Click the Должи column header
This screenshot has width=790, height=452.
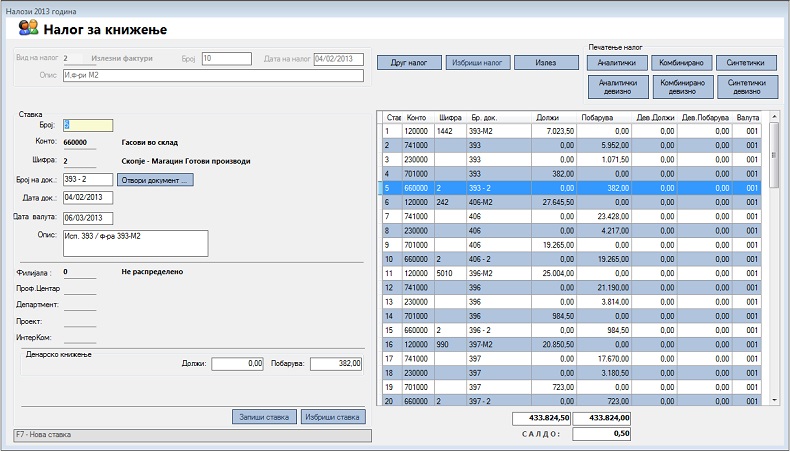click(x=554, y=117)
